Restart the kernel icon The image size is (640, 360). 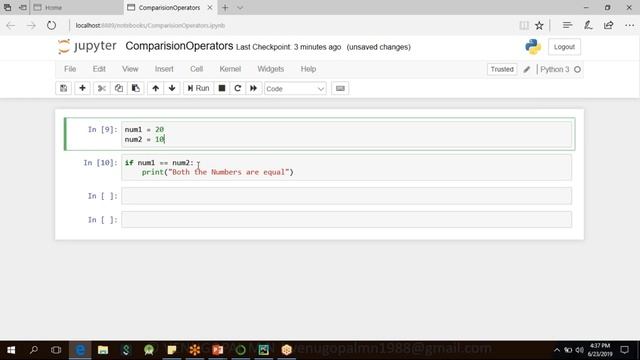pyautogui.click(x=238, y=88)
